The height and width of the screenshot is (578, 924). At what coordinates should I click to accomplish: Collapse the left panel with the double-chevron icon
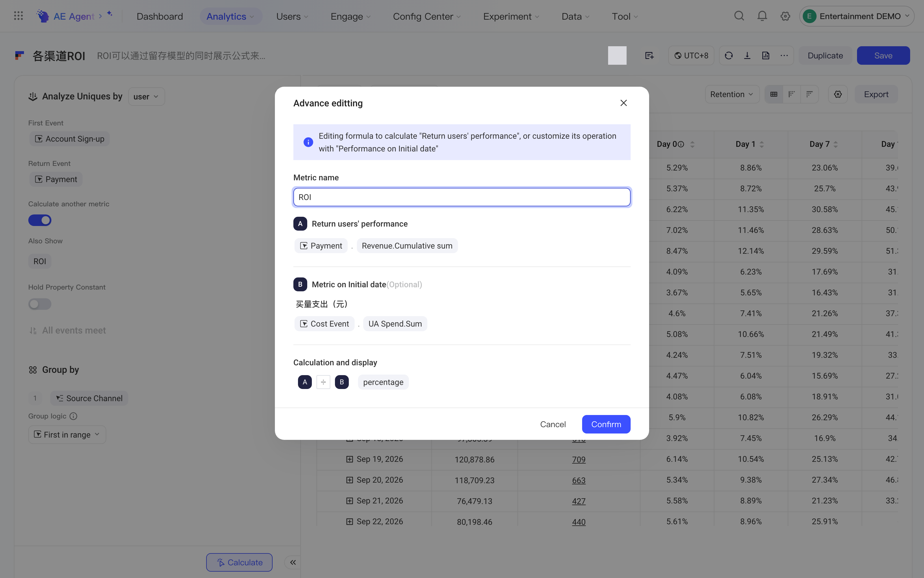click(293, 562)
